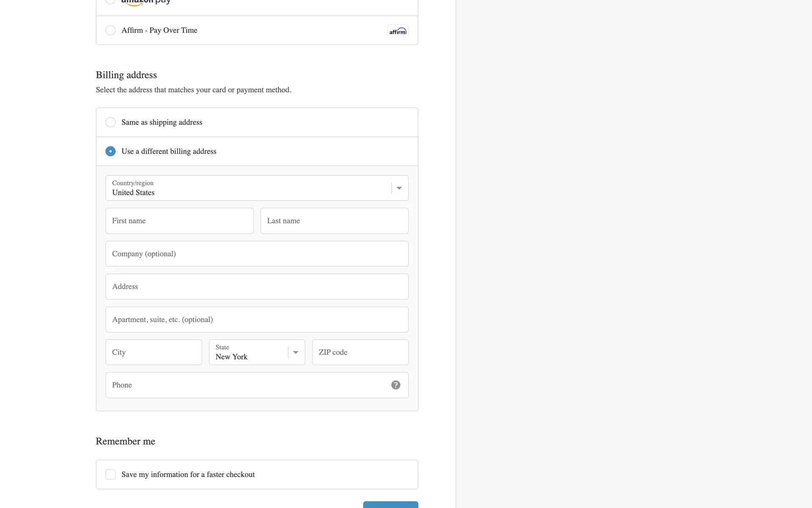Click the Amazon Pay logo
Screen dimensions: 812x508
(x=146, y=2)
